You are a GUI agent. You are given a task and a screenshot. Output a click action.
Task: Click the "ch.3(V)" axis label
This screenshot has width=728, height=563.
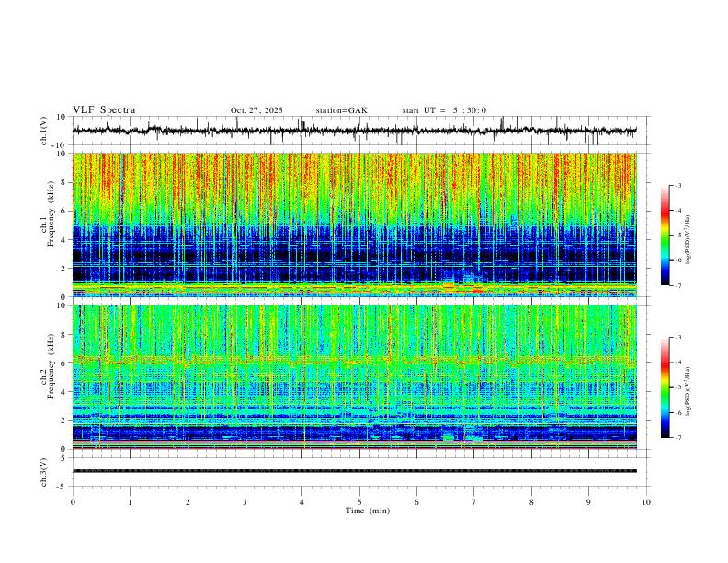click(44, 472)
